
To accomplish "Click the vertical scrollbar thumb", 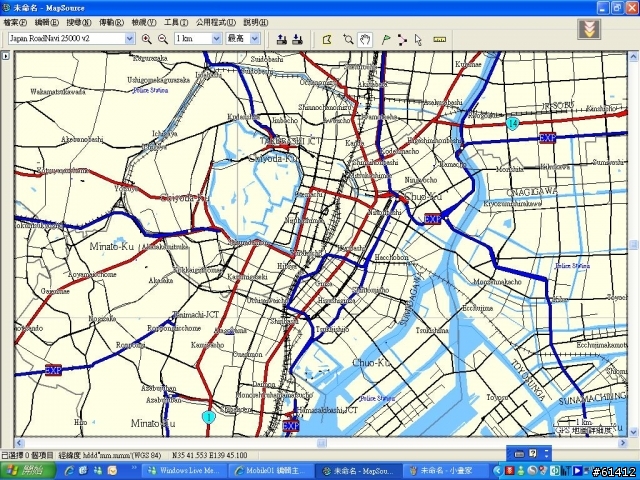I will 633,244.
